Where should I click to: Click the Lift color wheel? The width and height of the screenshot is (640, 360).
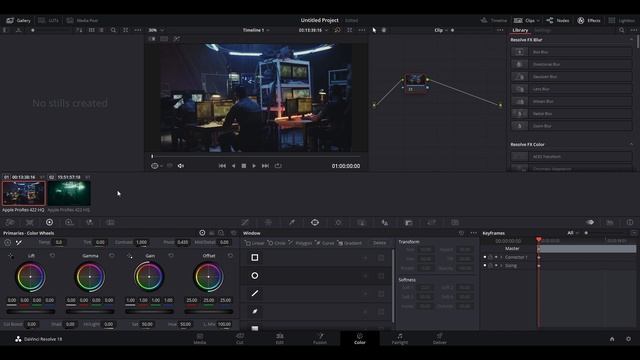click(x=31, y=276)
